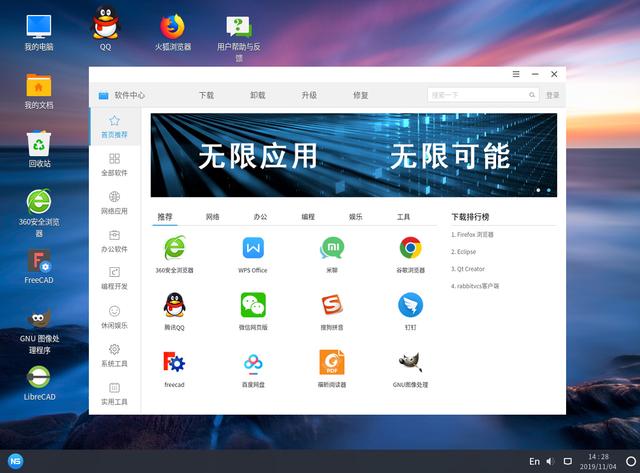Click the software center search box
Image resolution: width=640 pixels, height=473 pixels.
point(478,95)
